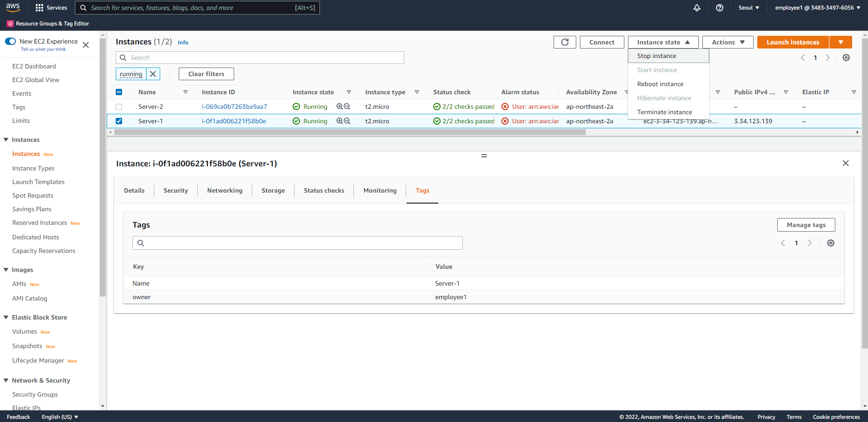Click the panel resize handle bar

pyautogui.click(x=484, y=155)
